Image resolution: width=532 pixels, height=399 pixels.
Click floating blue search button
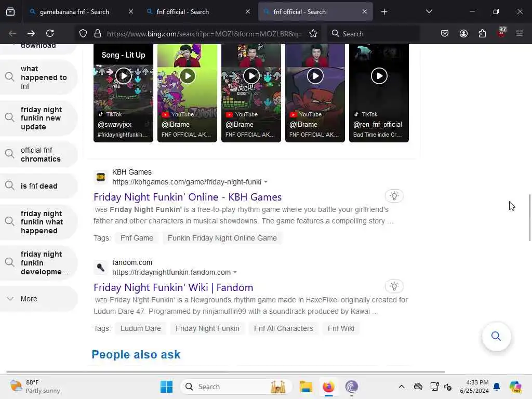point(496,336)
